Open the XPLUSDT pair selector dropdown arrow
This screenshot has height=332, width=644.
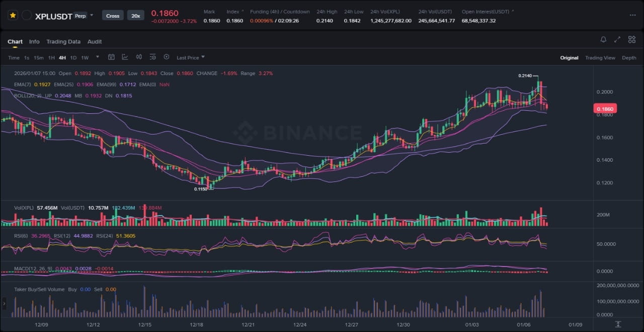[x=92, y=15]
